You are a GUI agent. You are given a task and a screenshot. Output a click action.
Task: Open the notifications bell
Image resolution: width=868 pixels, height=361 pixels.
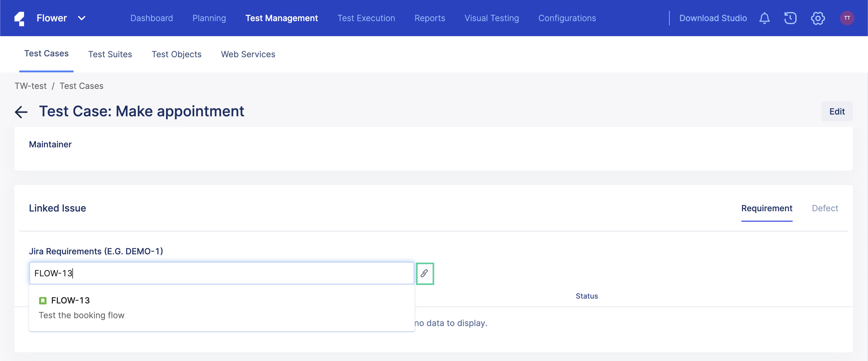(764, 18)
